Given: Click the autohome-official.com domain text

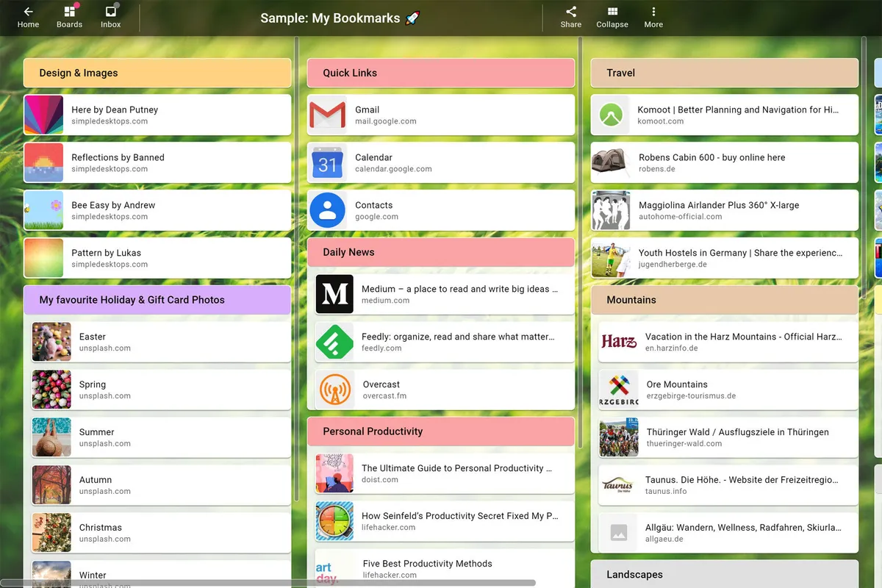Looking at the screenshot, I should click(x=681, y=217).
